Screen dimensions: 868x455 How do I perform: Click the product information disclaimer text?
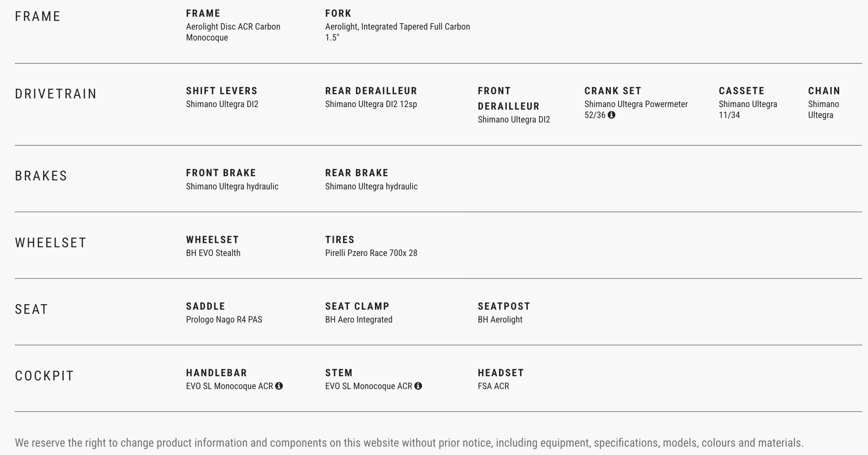click(x=409, y=443)
